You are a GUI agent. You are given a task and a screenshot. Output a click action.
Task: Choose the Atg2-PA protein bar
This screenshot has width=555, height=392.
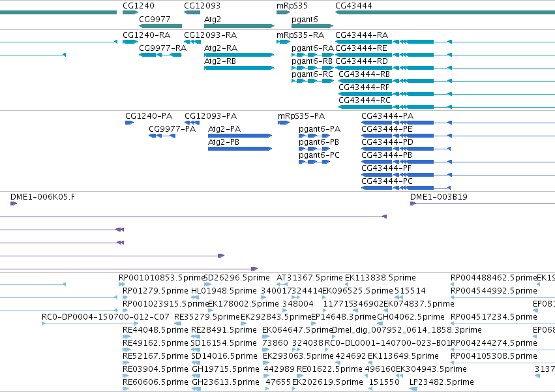[240, 136]
